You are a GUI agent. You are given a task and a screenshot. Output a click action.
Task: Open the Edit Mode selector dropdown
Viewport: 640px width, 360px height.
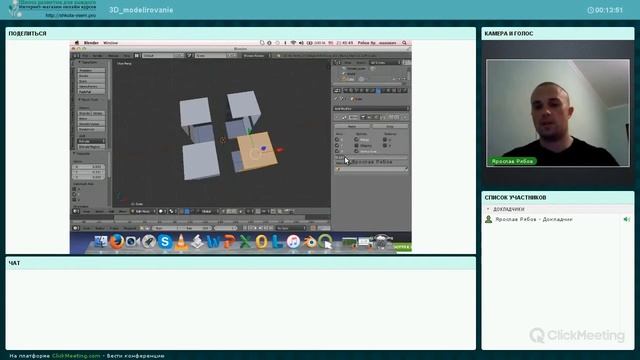143,211
